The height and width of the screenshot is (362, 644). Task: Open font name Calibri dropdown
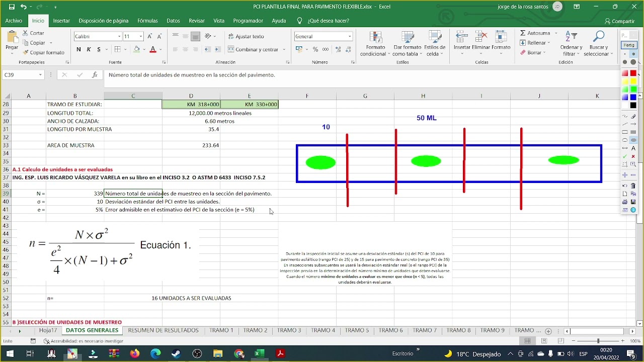click(x=119, y=36)
